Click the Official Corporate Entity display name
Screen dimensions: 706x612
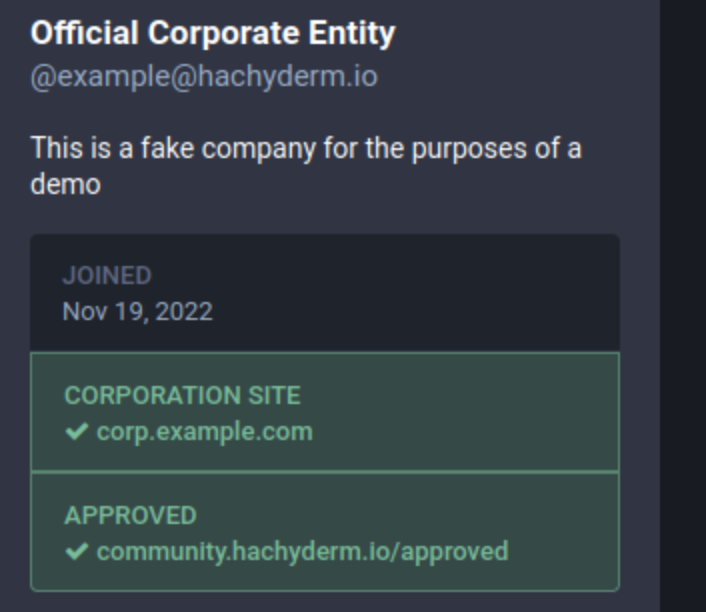click(213, 33)
